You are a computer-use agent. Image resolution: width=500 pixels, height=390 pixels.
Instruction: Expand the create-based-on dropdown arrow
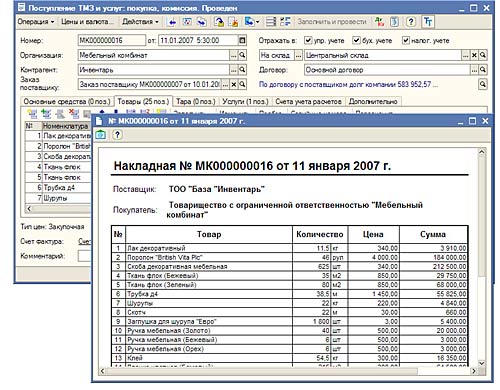coord(258,23)
